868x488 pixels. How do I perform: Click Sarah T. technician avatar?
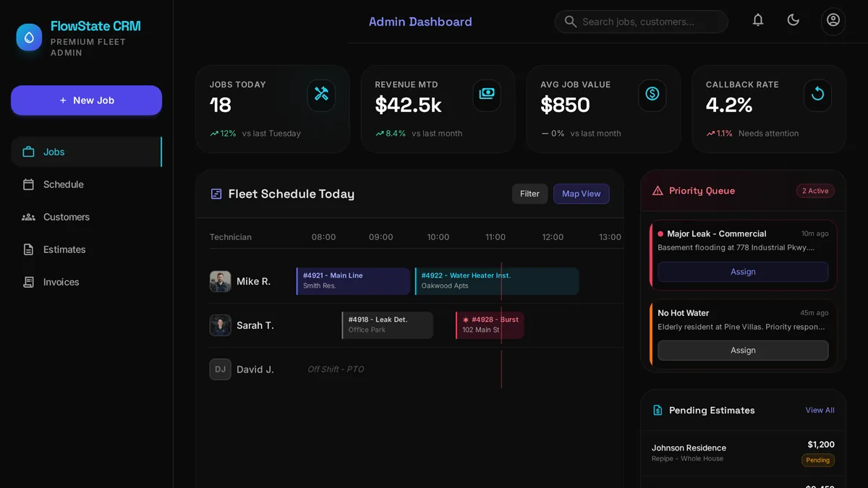pyautogui.click(x=221, y=325)
